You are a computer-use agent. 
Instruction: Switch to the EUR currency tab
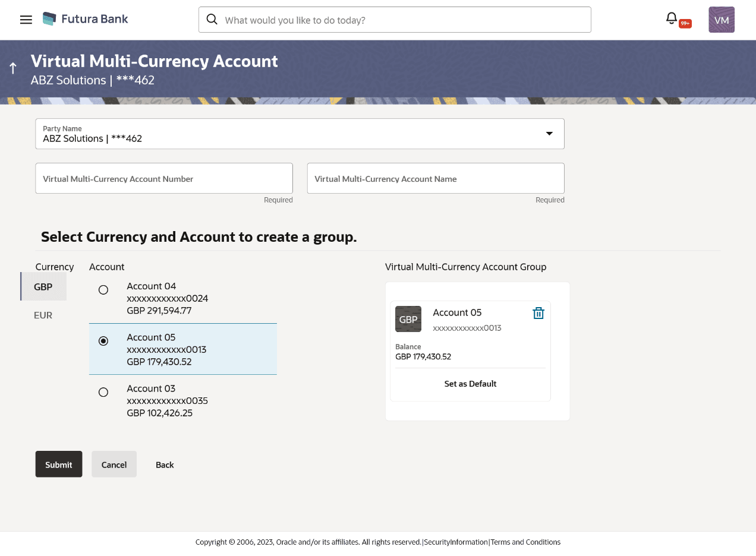tap(43, 315)
